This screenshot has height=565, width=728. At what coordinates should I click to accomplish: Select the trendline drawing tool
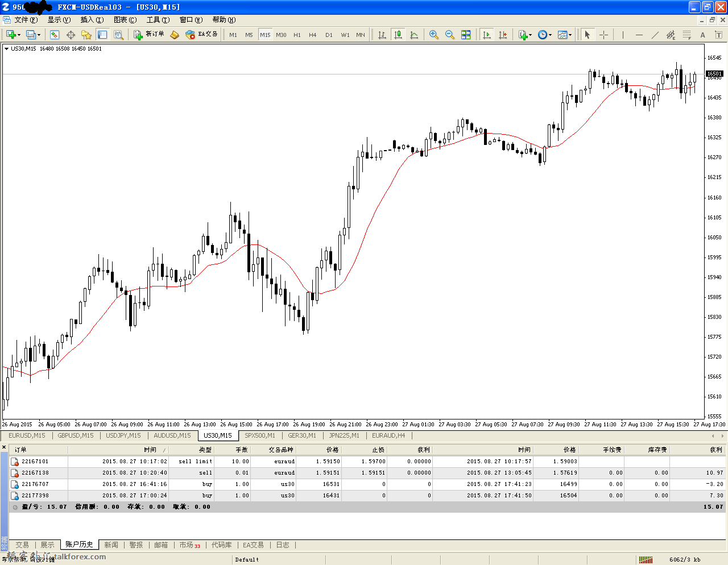click(x=655, y=35)
